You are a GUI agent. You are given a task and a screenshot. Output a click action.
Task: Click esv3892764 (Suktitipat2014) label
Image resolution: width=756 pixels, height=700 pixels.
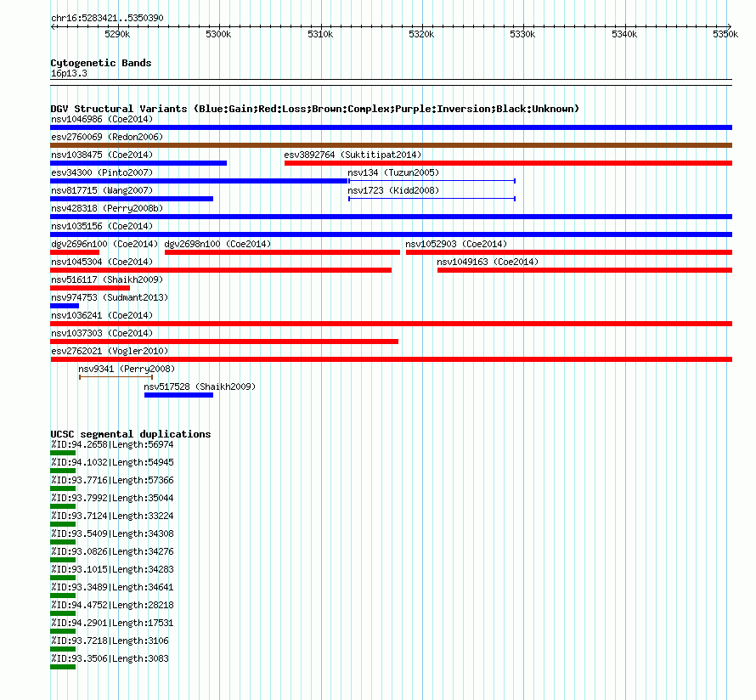[x=353, y=155]
